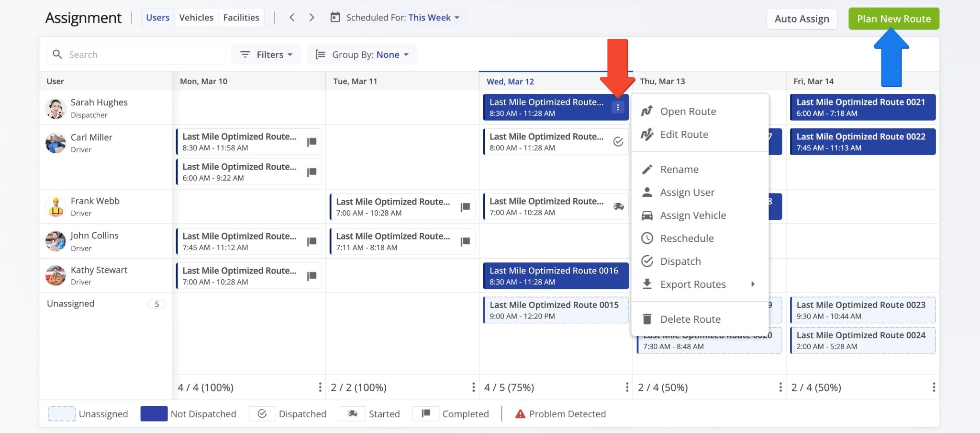Click the dispatched checkmark on Carl Miller's Wednesday route
This screenshot has height=433, width=980.
tap(619, 142)
